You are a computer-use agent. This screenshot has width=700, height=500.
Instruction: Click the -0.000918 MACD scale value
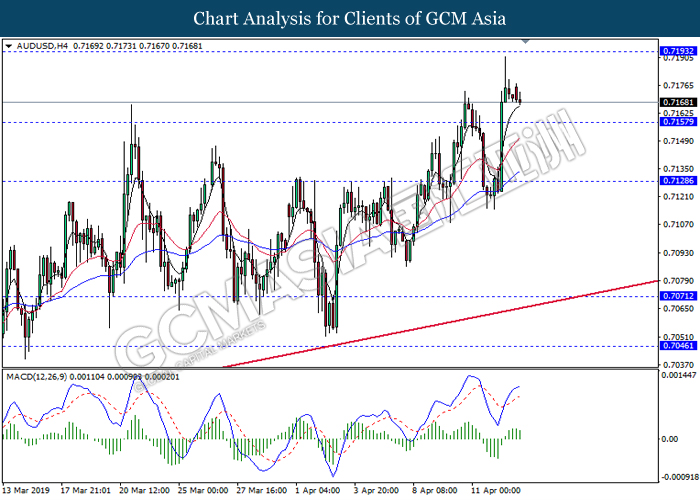click(675, 477)
